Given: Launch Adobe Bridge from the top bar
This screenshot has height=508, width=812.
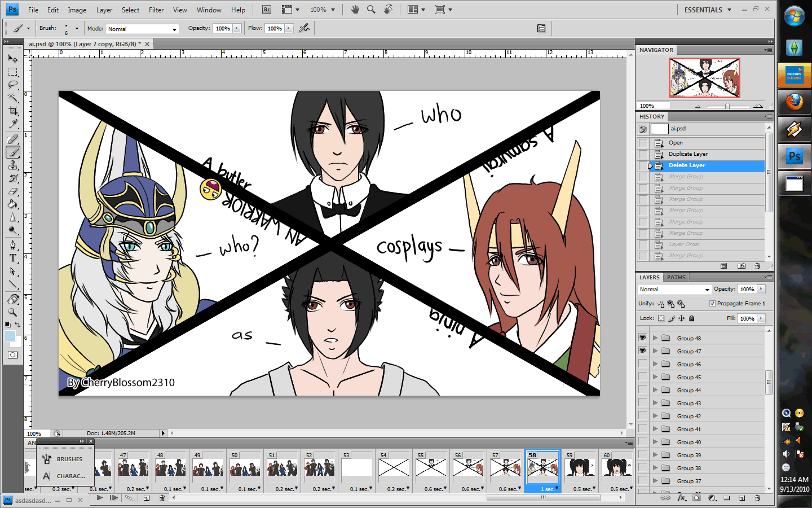Looking at the screenshot, I should [x=267, y=10].
